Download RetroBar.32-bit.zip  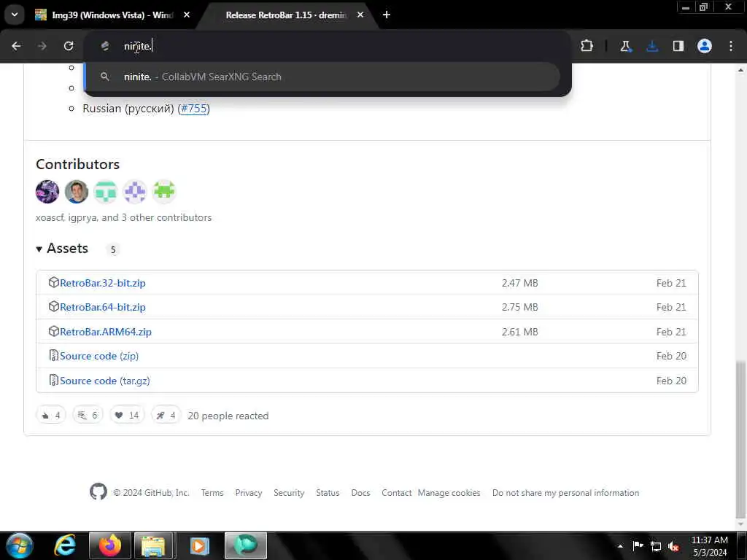(x=102, y=283)
